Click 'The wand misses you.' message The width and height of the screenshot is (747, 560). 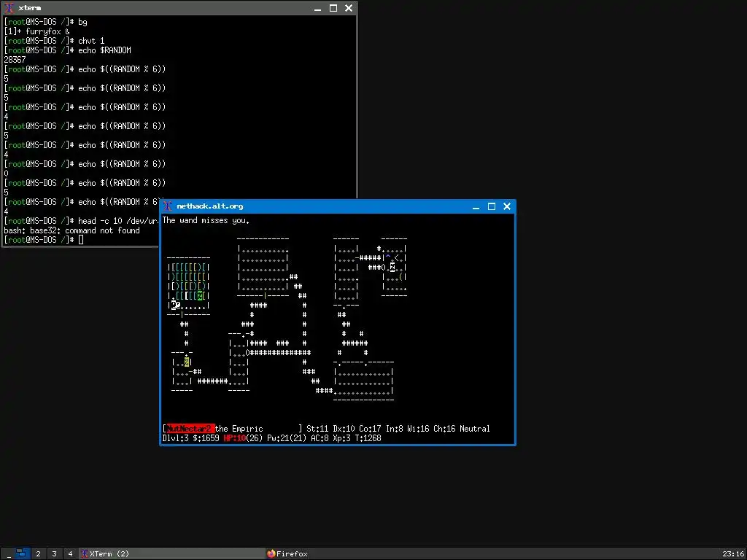(x=206, y=220)
